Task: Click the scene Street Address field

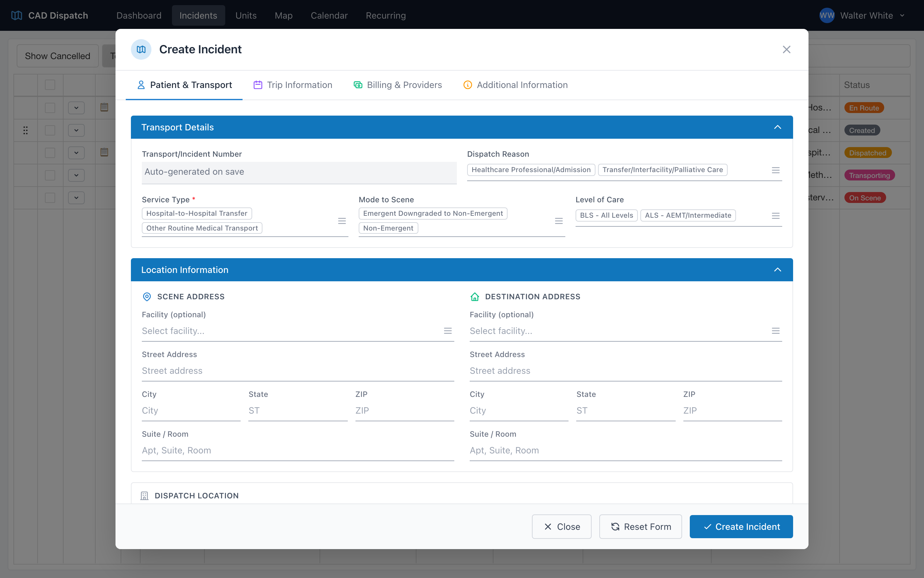Action: tap(298, 371)
